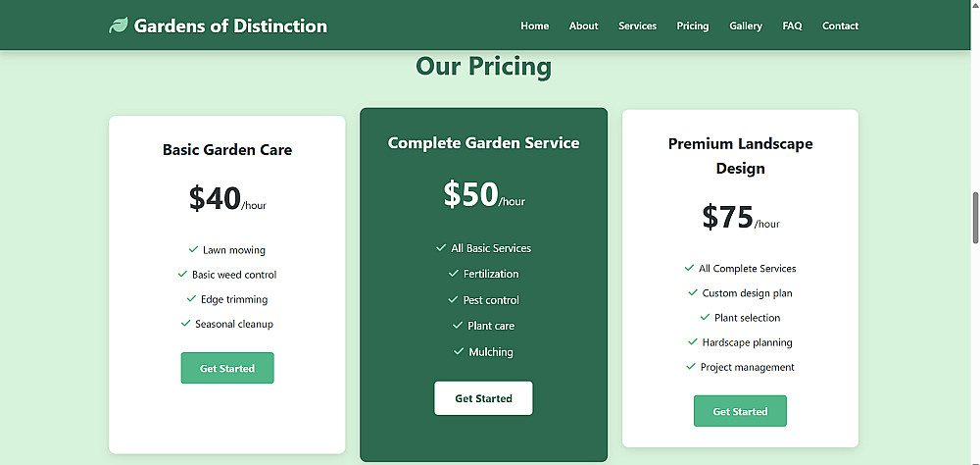Viewport: 980px width, 465px height.
Task: Go to the About page
Action: pyautogui.click(x=583, y=26)
